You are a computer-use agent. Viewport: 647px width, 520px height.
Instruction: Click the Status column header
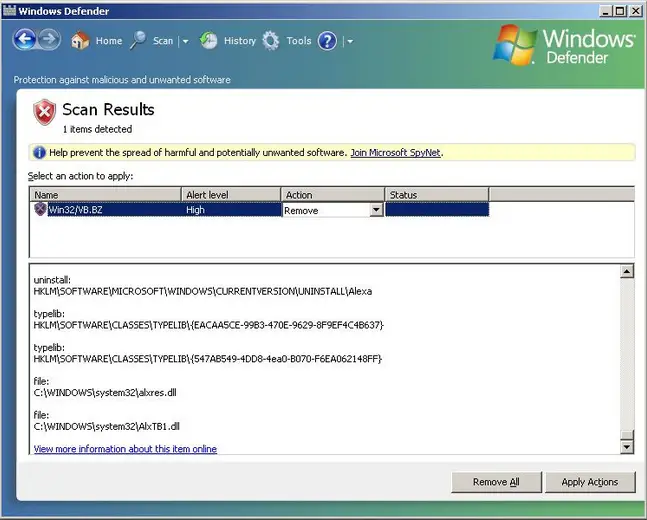(437, 194)
